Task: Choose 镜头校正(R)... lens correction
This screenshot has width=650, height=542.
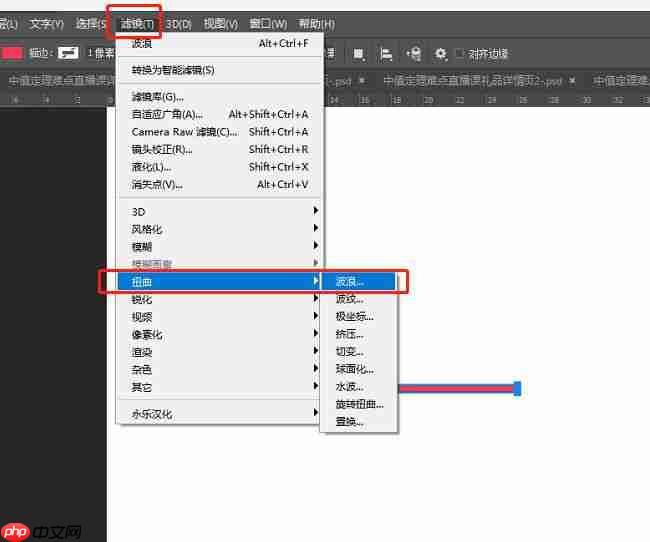Action: [220, 149]
